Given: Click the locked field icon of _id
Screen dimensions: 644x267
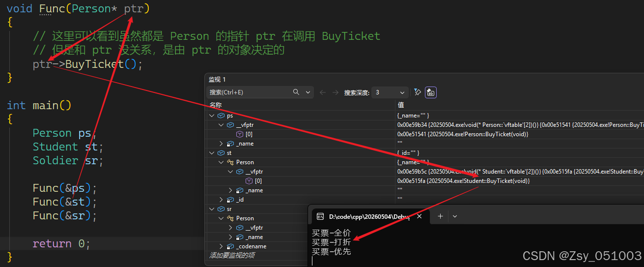Looking at the screenshot, I should click(x=230, y=200).
